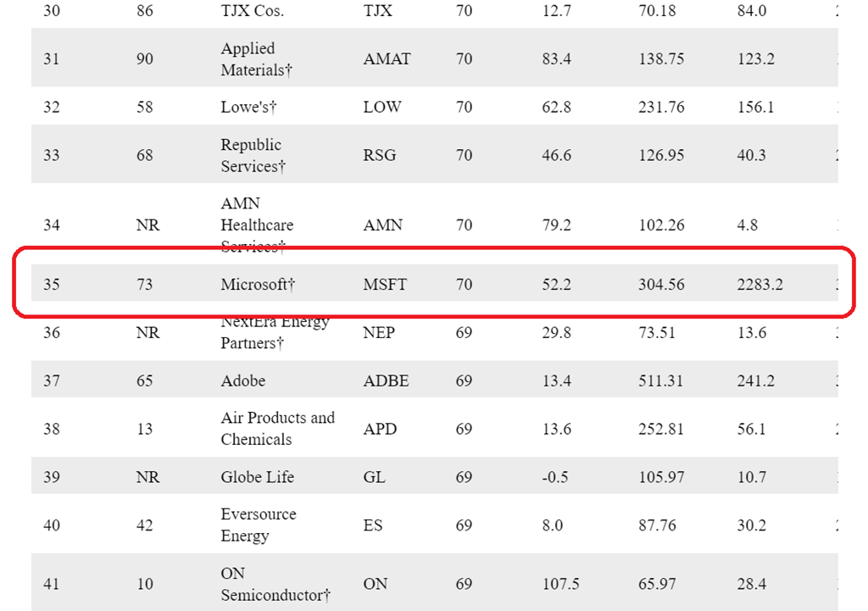Screen dimensions: 868x611
Task: Click the Adobe company name
Action: (x=243, y=381)
